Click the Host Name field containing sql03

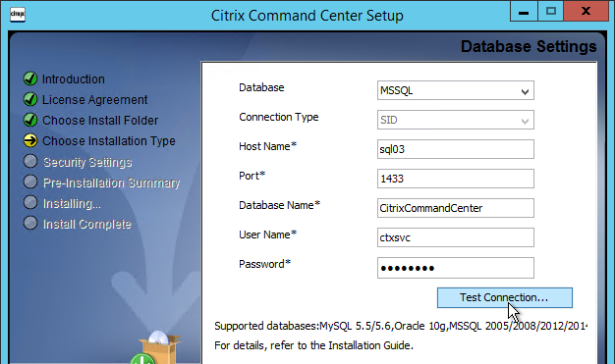pyautogui.click(x=456, y=149)
